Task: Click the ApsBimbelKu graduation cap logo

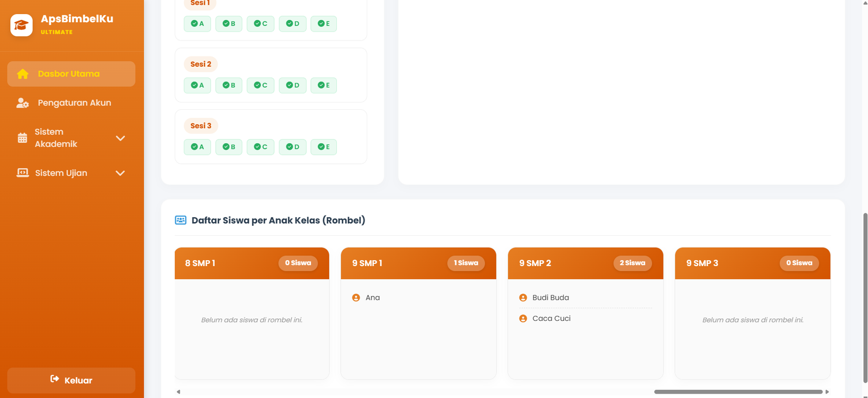Action: (22, 25)
